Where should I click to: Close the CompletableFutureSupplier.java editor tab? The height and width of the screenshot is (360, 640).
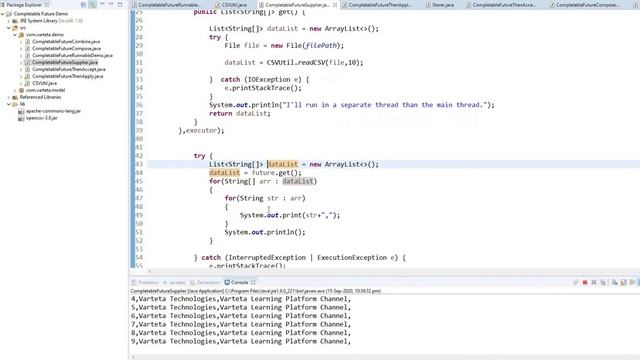click(335, 5)
